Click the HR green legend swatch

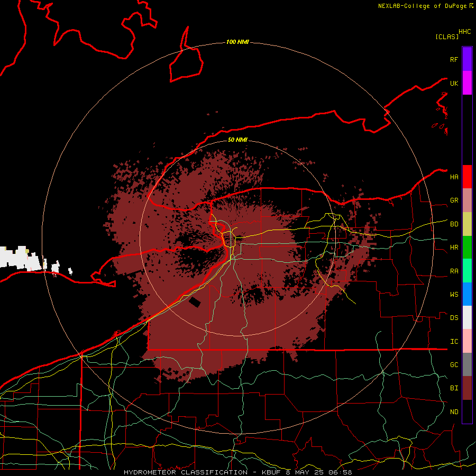point(467,248)
